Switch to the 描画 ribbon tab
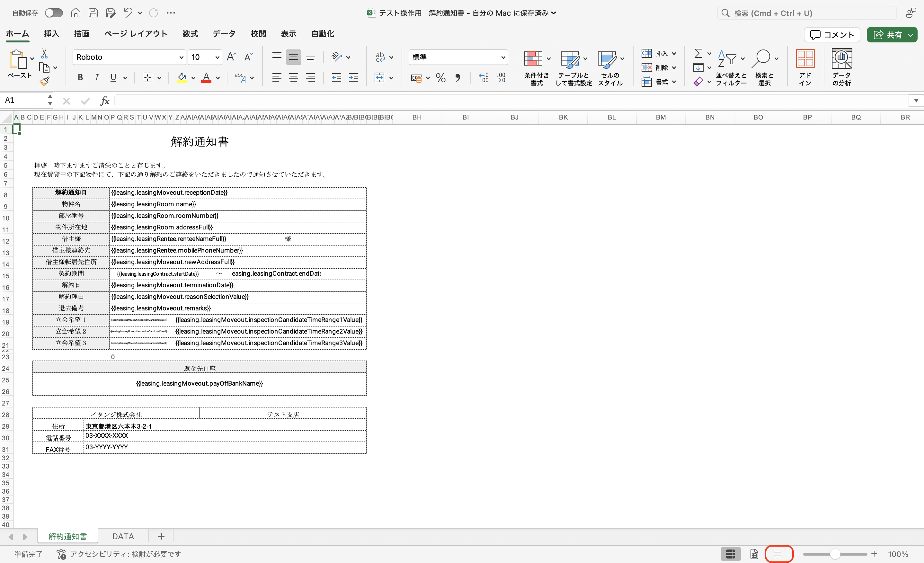The image size is (924, 563). pyautogui.click(x=82, y=34)
